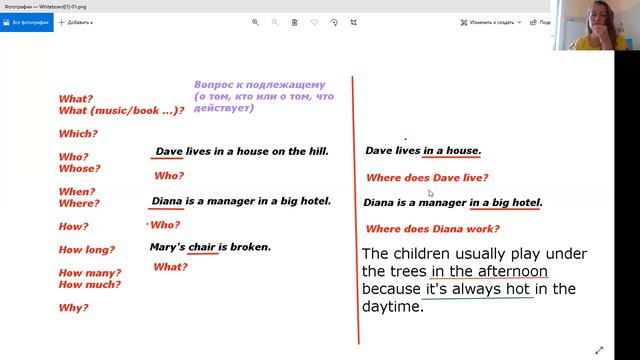The height and width of the screenshot is (360, 640).
Task: Click 'What?' below Mary's chair sentence
Action: pyautogui.click(x=170, y=267)
